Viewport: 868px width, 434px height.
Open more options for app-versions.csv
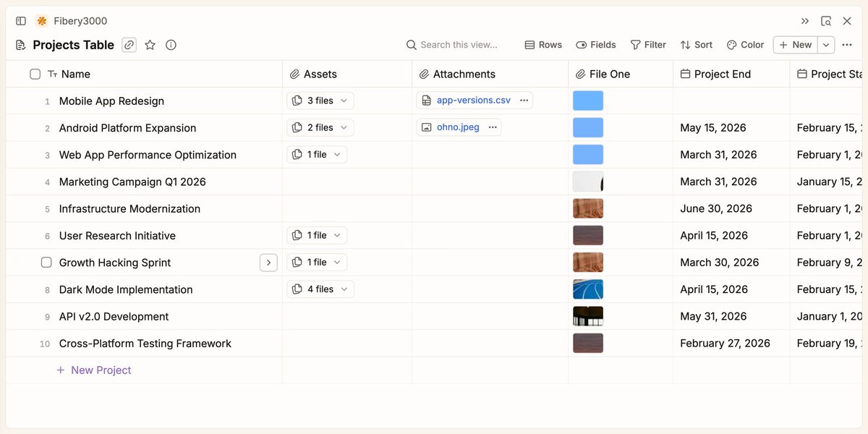click(x=524, y=101)
